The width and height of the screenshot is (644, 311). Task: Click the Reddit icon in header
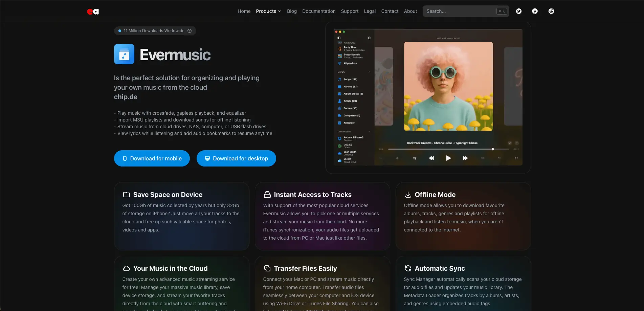551,11
